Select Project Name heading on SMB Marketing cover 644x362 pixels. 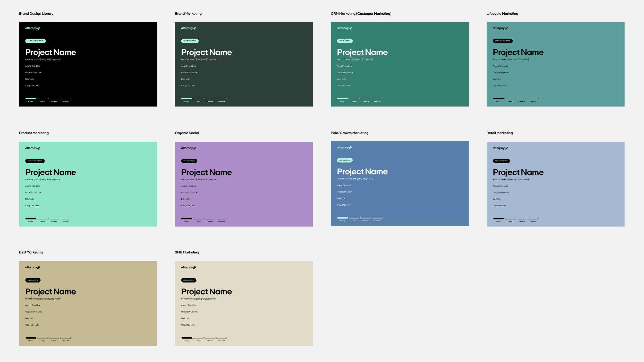pos(206,292)
